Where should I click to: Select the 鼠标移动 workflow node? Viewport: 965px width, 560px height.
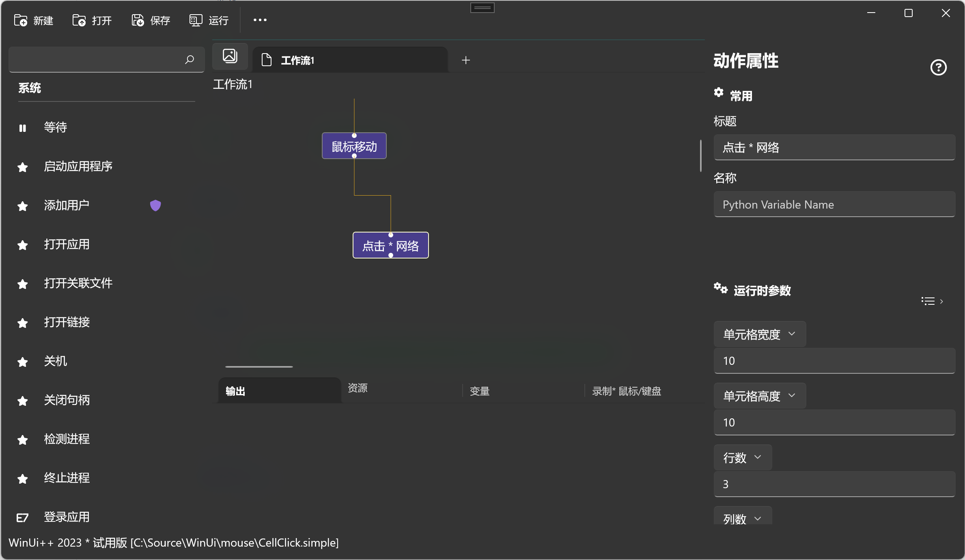click(x=354, y=146)
